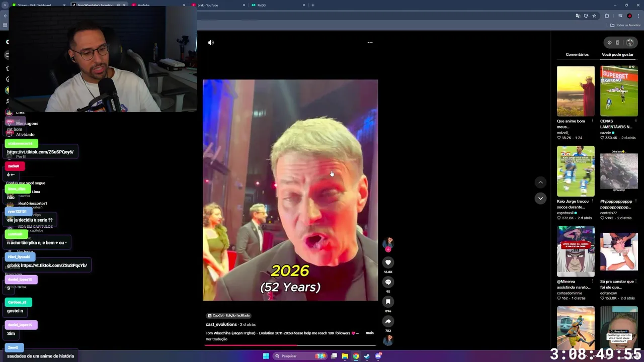Open the mdzell_ author link
This screenshot has height=362, width=644.
[563, 133]
